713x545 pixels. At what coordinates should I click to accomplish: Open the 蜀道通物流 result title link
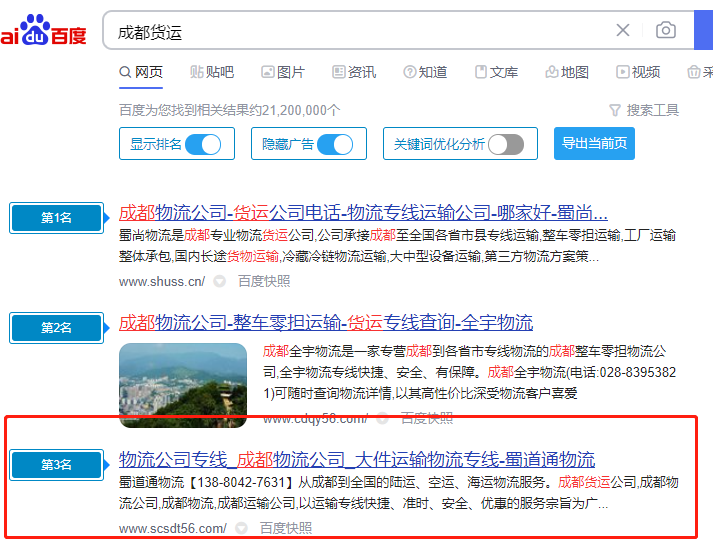pos(357,459)
